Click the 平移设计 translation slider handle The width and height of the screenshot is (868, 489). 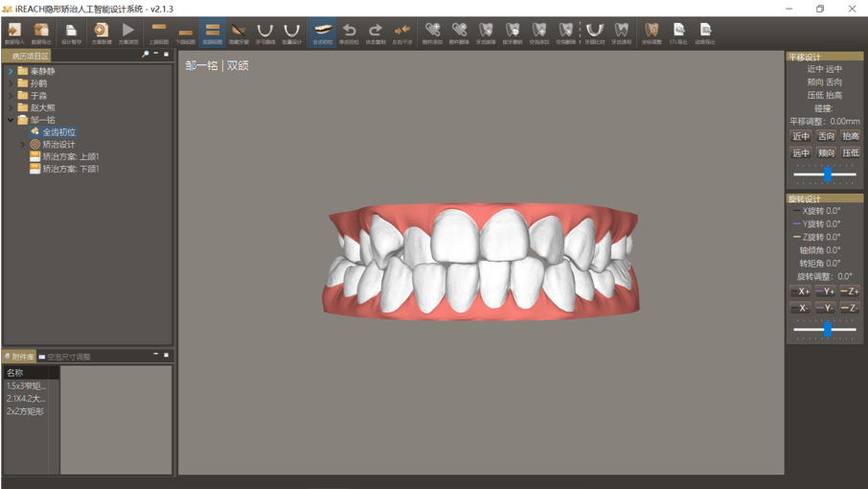click(827, 174)
